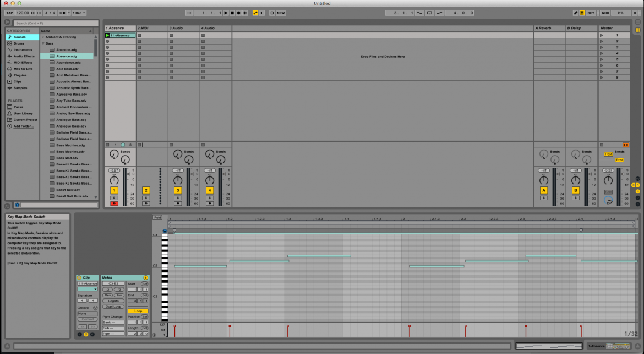
Task: Click the browser search field
Action: (x=56, y=23)
